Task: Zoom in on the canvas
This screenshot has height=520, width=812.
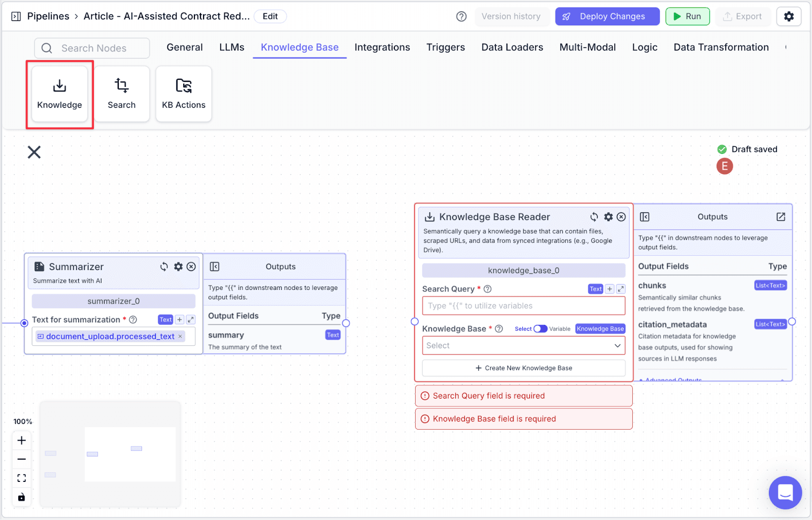Action: 21,440
